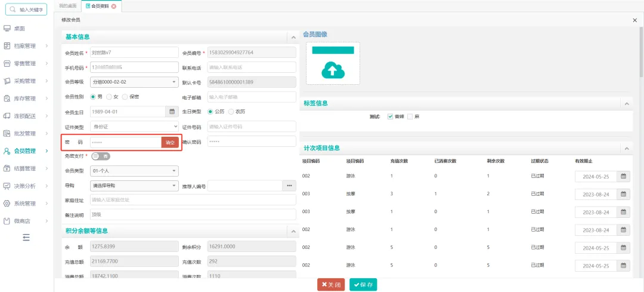Click the 证件号码 input field
Viewport: 644px width, 292px height.
tap(252, 126)
